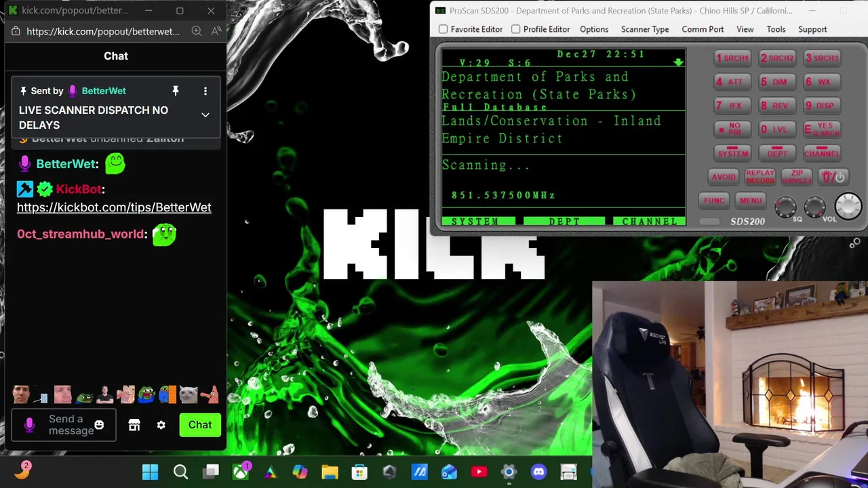Click the large white scroll knob
Screen dimensions: 868x488
click(x=848, y=206)
